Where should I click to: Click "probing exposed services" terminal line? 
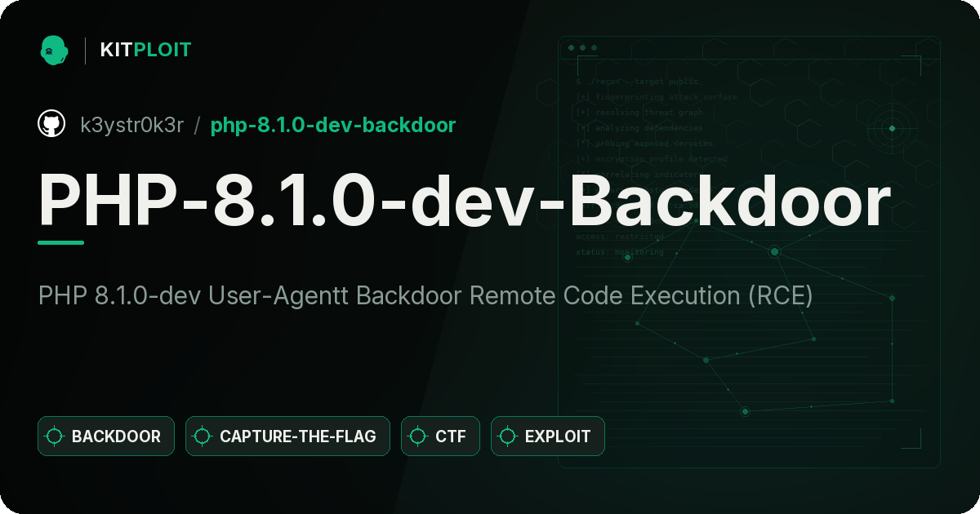(x=645, y=144)
